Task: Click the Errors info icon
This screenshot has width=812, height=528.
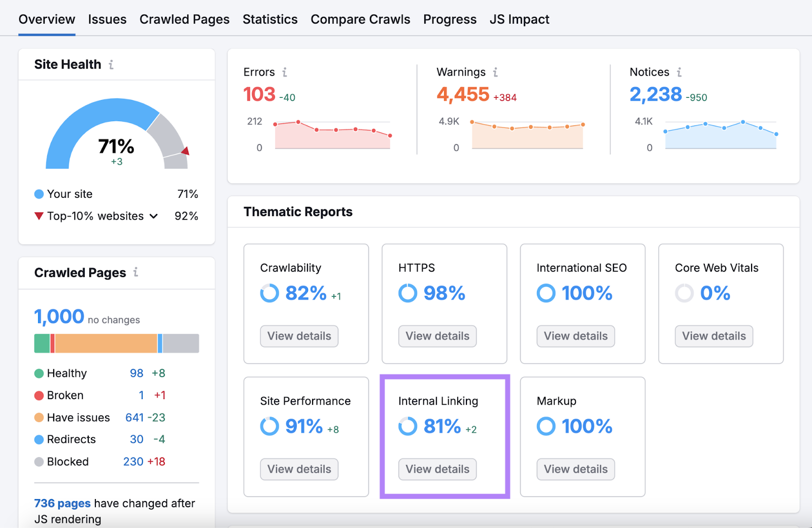Action: 284,72
